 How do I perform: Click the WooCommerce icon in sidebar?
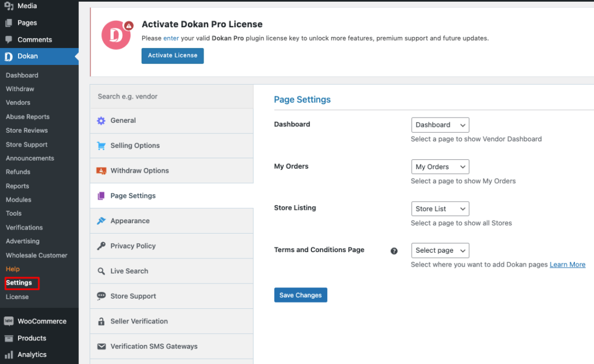click(x=9, y=321)
